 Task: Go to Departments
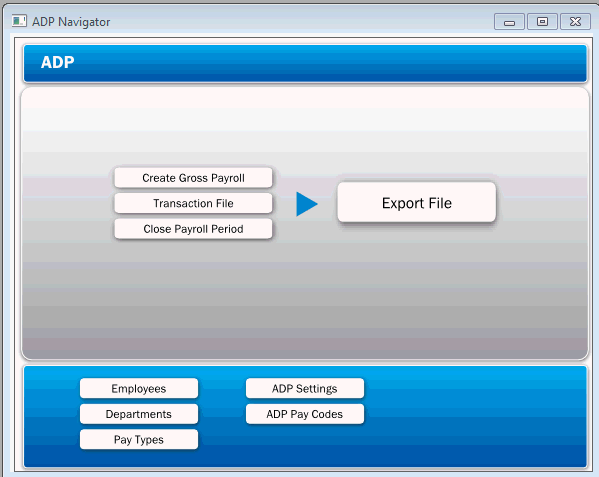click(x=139, y=414)
